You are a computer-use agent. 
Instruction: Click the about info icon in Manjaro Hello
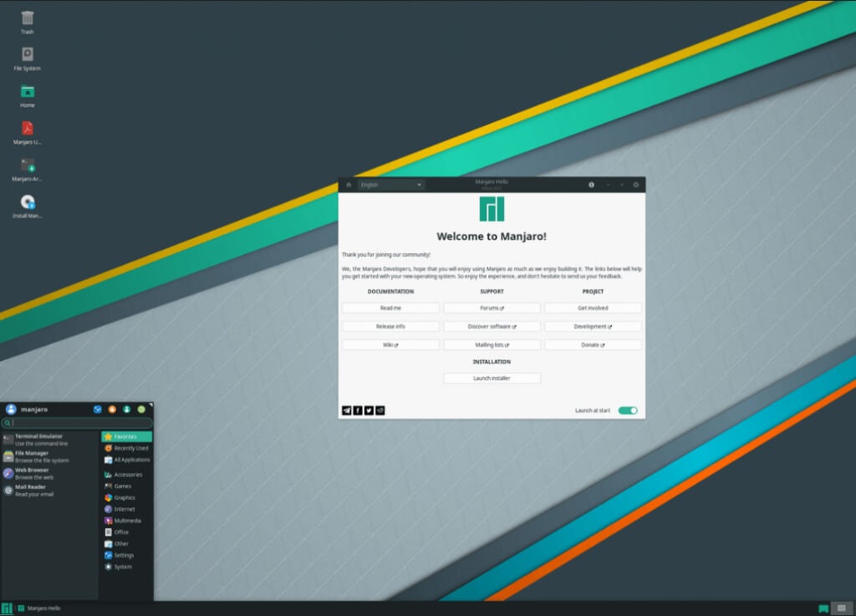[591, 185]
